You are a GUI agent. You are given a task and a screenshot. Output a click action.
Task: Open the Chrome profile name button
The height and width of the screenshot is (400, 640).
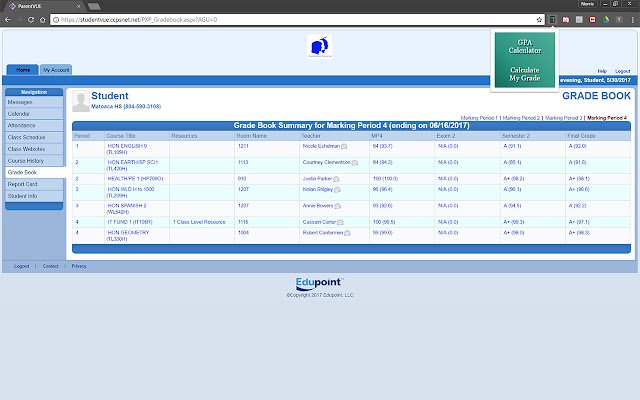coord(587,4)
